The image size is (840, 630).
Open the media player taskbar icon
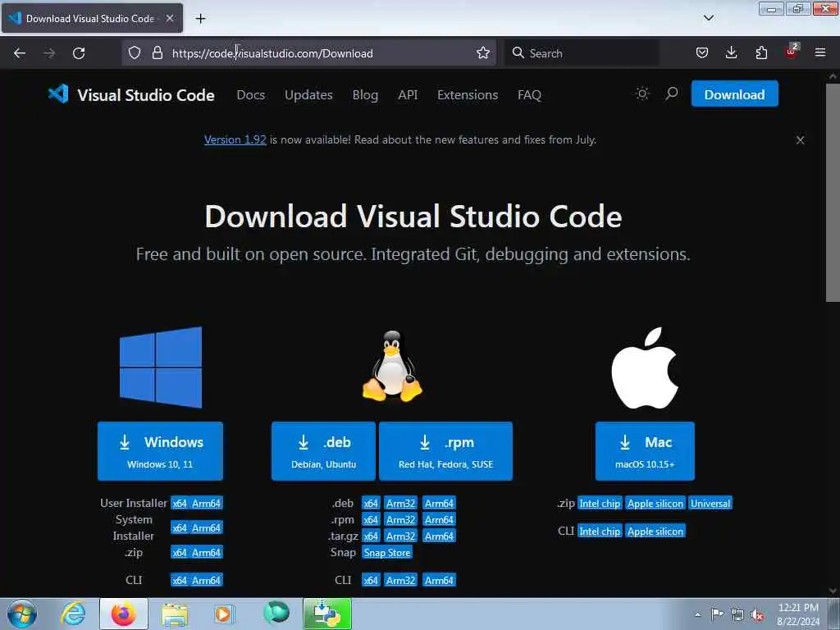pos(224,614)
